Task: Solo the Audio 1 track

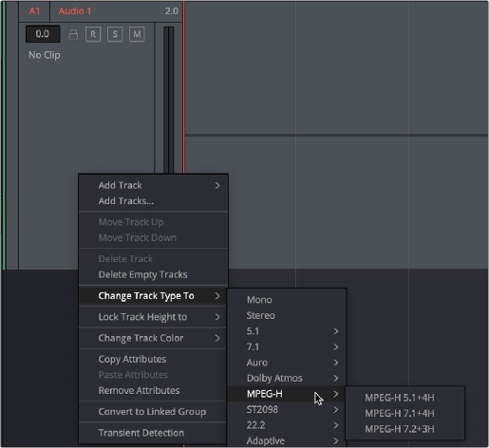Action: [115, 34]
